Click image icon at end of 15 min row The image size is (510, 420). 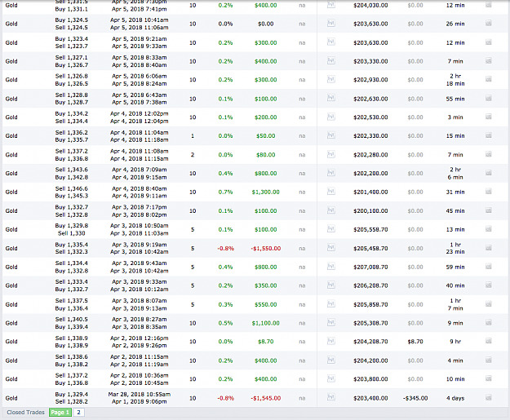point(489,135)
